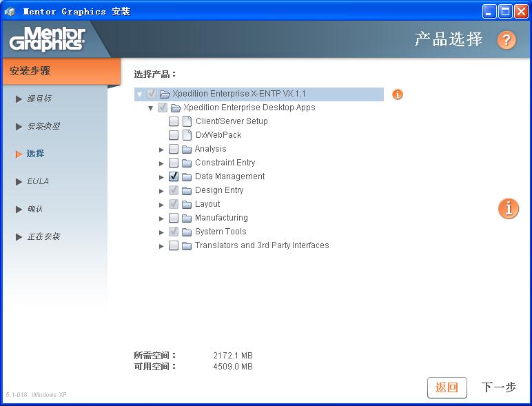This screenshot has width=532, height=406.
Task: Click the 返回 back button
Action: click(447, 387)
